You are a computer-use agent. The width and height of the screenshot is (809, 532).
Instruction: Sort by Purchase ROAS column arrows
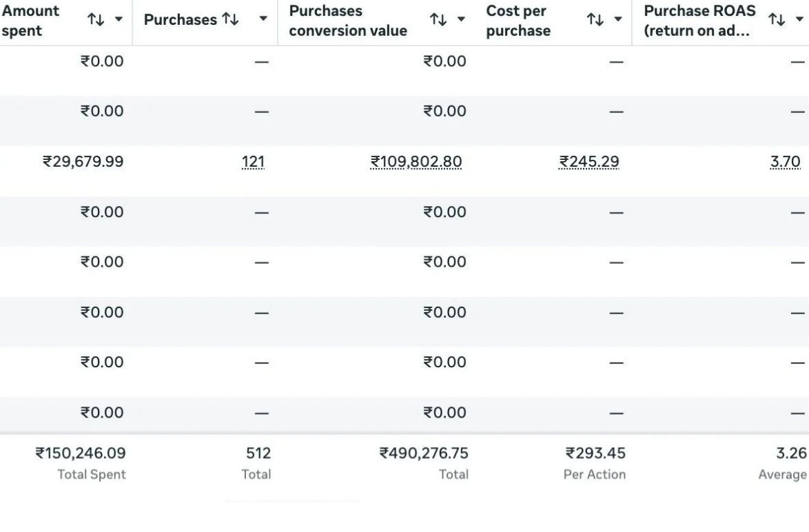pos(777,19)
